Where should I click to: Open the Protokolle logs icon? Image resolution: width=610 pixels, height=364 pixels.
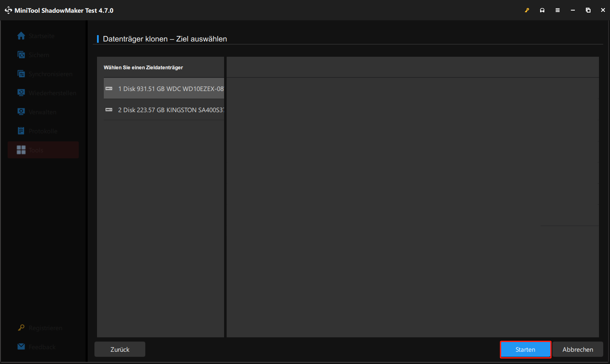(21, 131)
